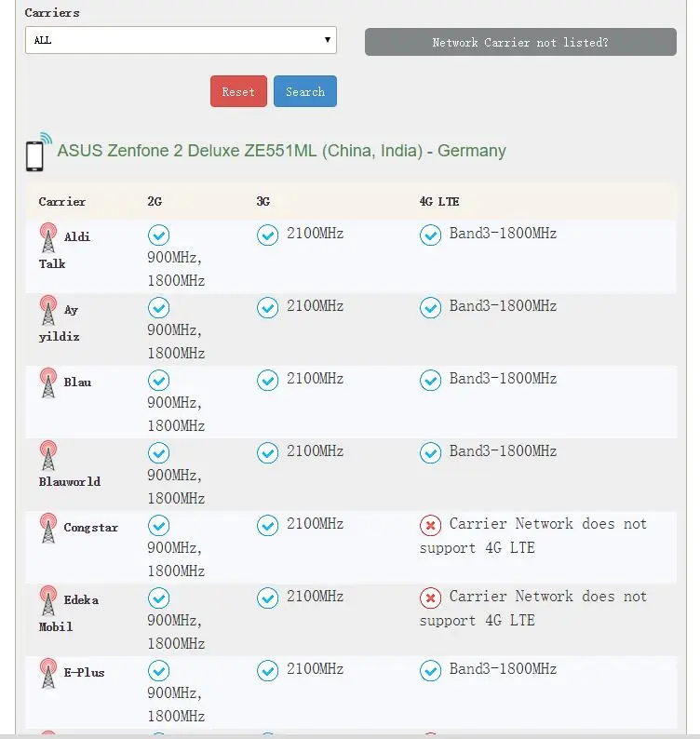Click the 3G column header
This screenshot has width=700, height=739.
[263, 202]
